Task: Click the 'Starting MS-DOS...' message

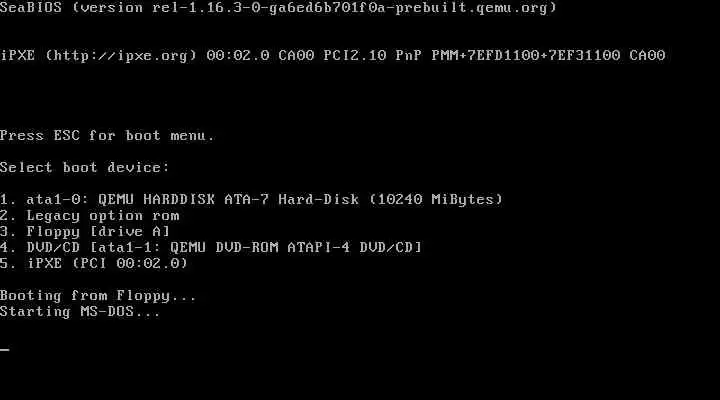Action: pyautogui.click(x=80, y=311)
